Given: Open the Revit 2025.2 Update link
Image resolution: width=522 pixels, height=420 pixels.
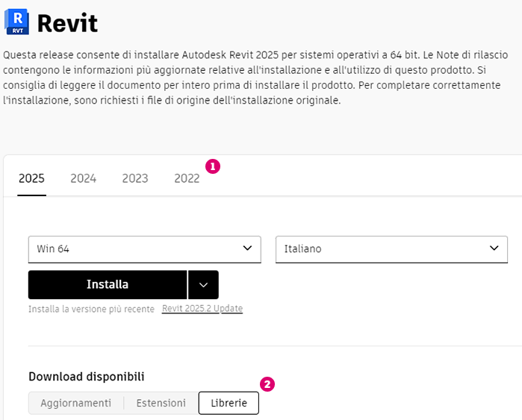Looking at the screenshot, I should [x=202, y=309].
